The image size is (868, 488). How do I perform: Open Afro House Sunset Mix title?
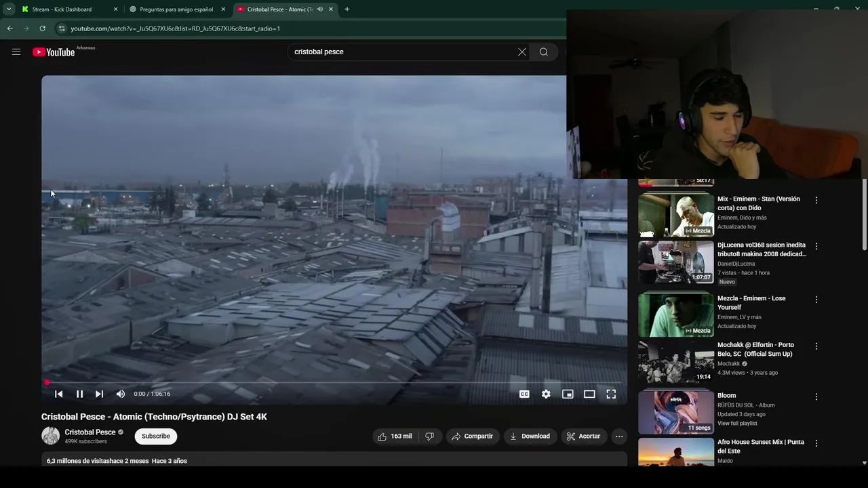click(x=761, y=447)
